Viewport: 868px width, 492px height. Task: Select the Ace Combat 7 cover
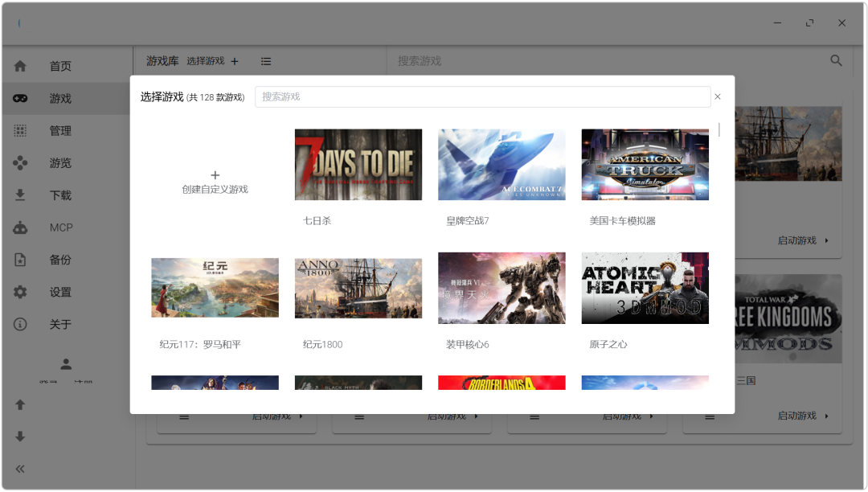[x=502, y=164]
